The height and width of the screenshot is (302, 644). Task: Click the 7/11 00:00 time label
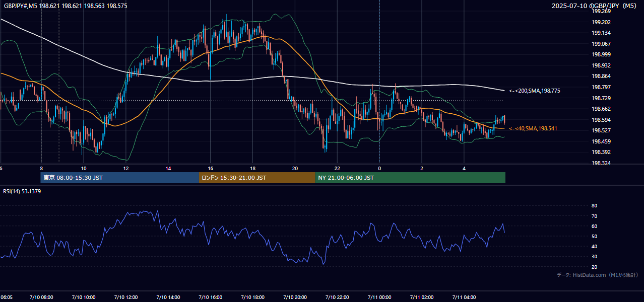tap(379, 297)
